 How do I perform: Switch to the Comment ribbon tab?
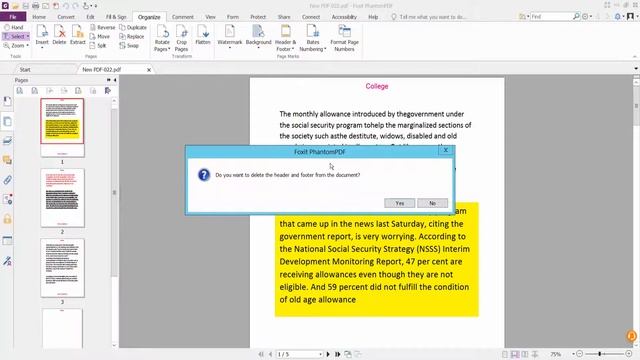point(182,17)
